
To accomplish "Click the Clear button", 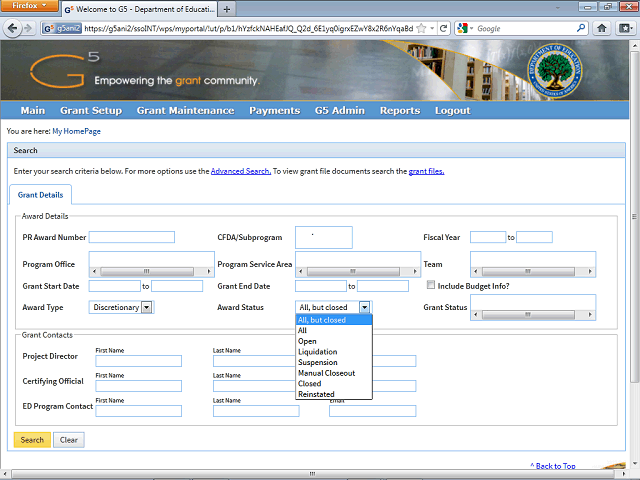I will (69, 440).
